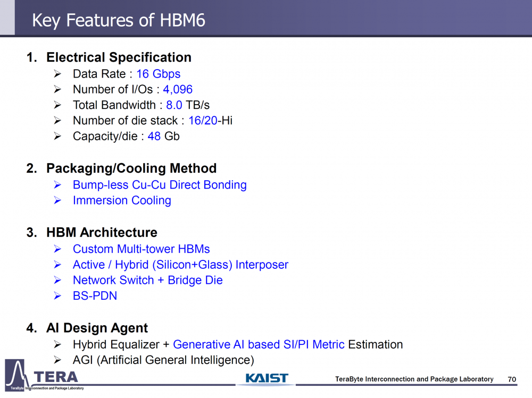Click the blue 16 Gbps value
The width and height of the screenshot is (532, 398).
tap(159, 74)
